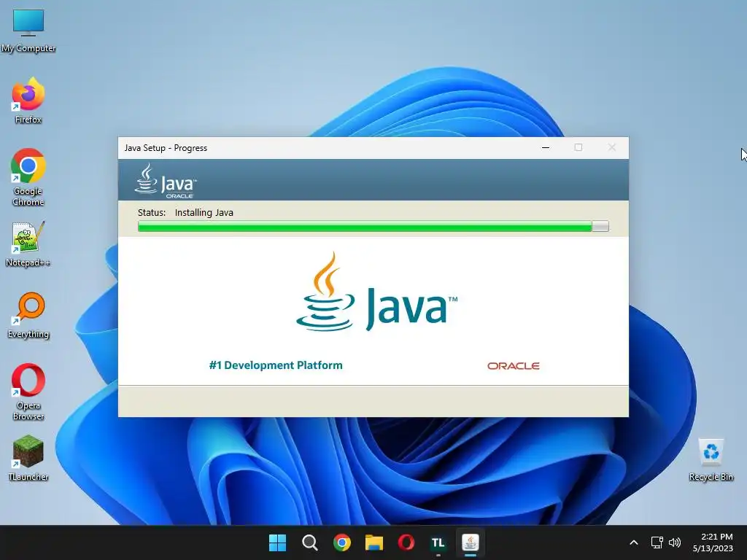Open volume speaker tray icon

675,542
